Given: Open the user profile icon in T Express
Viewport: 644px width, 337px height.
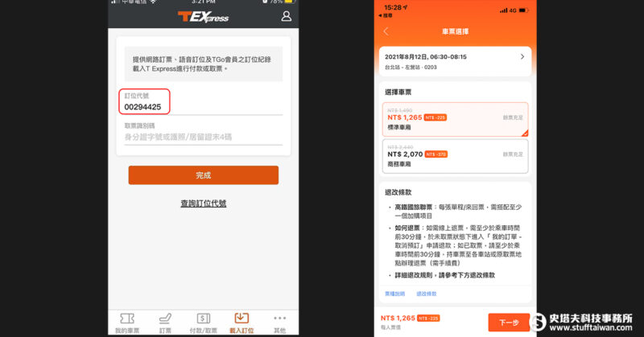Looking at the screenshot, I should click(287, 16).
